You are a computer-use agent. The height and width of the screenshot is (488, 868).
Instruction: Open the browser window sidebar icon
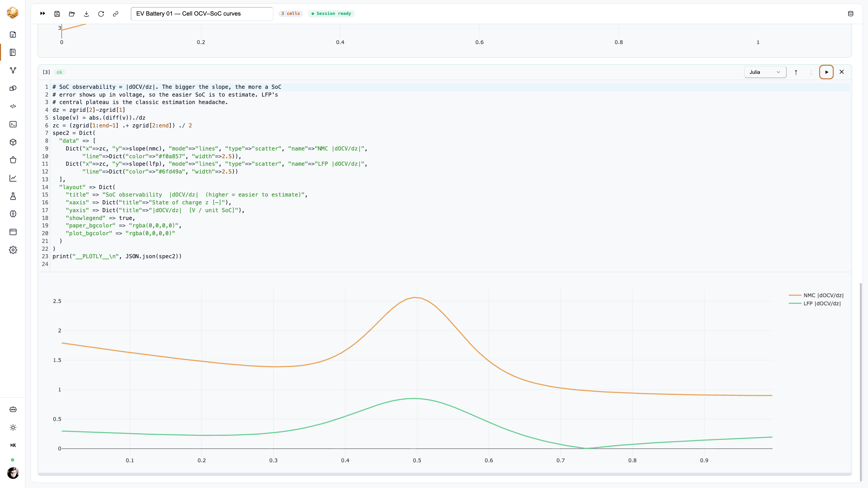[x=13, y=232]
